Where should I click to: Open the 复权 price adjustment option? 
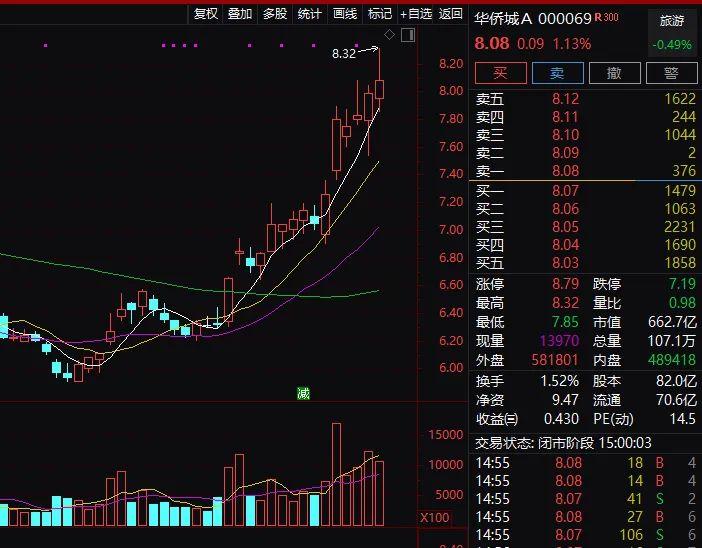click(x=206, y=13)
